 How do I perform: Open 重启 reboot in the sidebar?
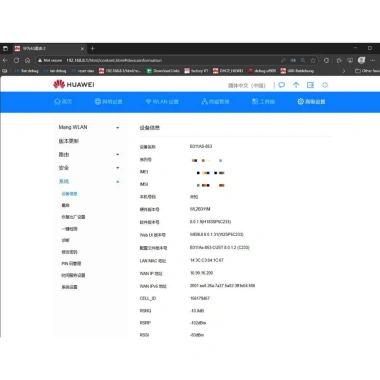coord(66,205)
